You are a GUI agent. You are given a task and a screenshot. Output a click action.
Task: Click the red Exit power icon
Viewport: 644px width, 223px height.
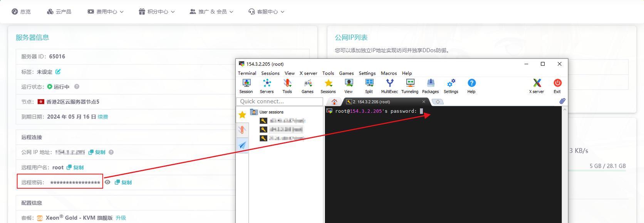pyautogui.click(x=557, y=86)
